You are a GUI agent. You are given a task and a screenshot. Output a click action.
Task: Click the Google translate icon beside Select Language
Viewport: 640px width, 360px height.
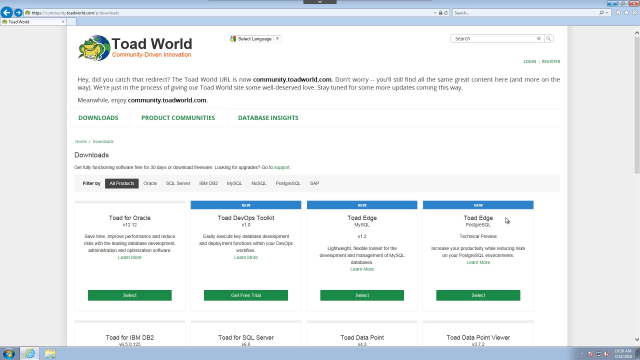pyautogui.click(x=233, y=39)
